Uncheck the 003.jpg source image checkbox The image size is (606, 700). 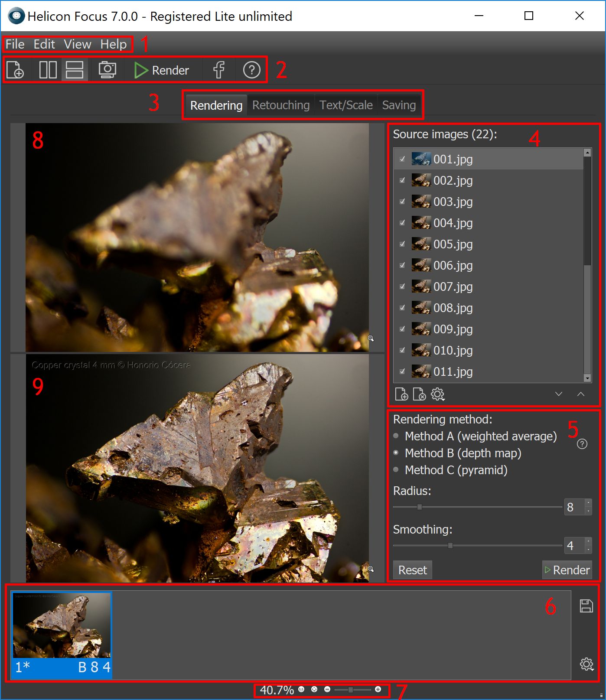click(x=402, y=202)
